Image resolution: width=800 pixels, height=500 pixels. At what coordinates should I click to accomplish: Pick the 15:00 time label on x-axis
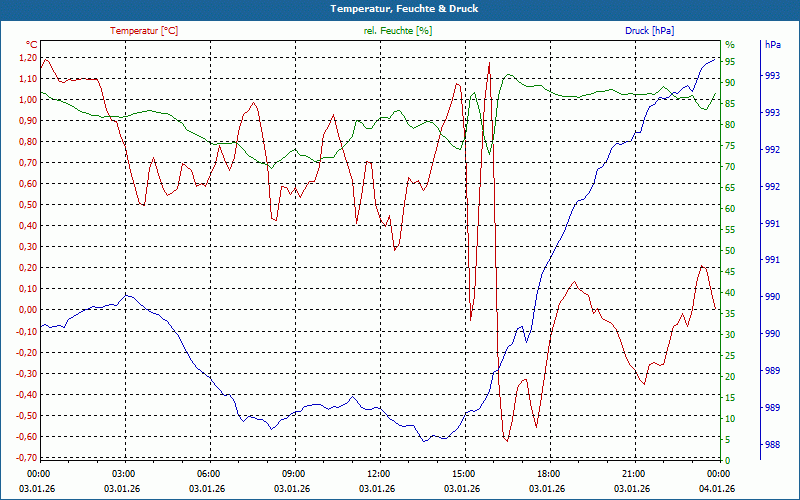pyautogui.click(x=464, y=472)
